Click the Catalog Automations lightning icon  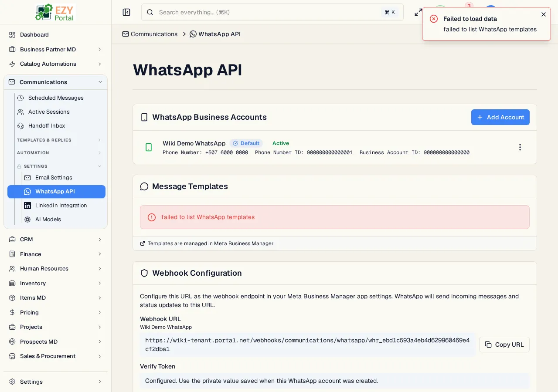[x=12, y=64]
